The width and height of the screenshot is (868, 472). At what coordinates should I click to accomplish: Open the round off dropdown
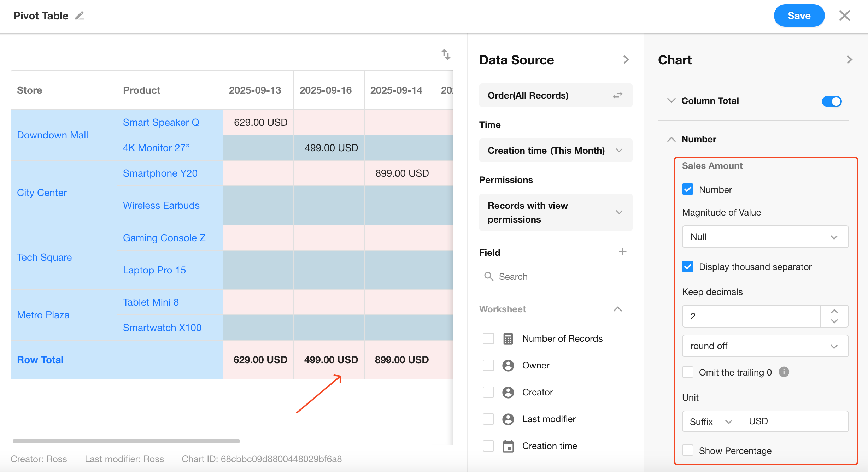(x=765, y=346)
